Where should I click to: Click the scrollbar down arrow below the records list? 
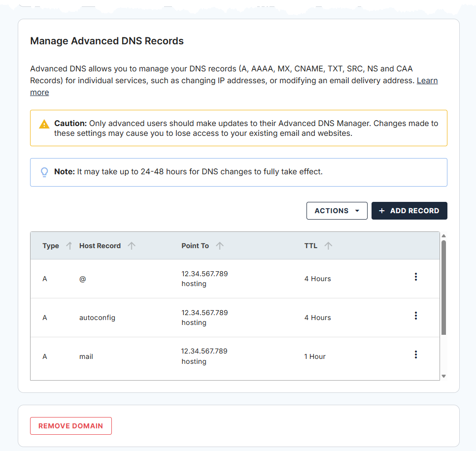[x=444, y=376]
